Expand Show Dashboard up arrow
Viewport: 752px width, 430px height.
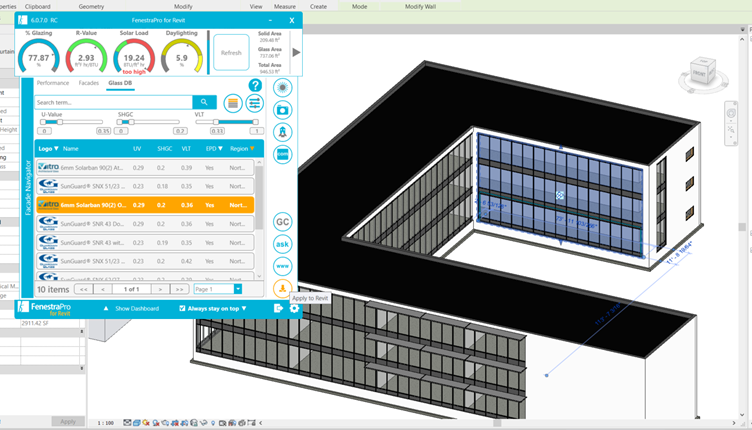pyautogui.click(x=106, y=308)
